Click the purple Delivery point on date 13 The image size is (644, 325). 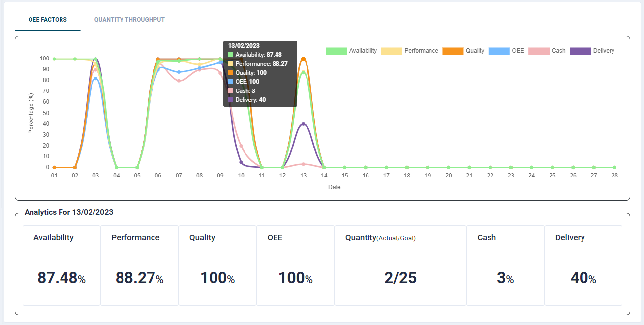point(303,124)
